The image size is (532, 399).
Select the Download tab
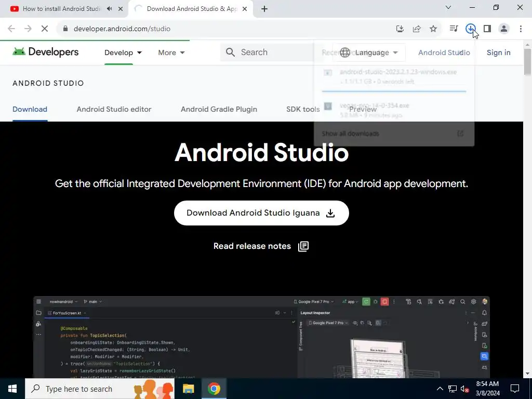[x=30, y=109]
